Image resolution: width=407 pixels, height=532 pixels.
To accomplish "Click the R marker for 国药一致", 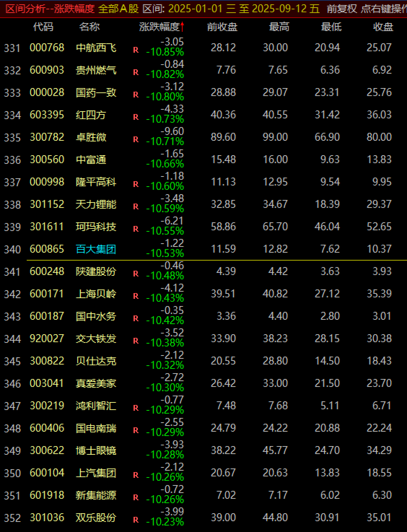I will [136, 95].
